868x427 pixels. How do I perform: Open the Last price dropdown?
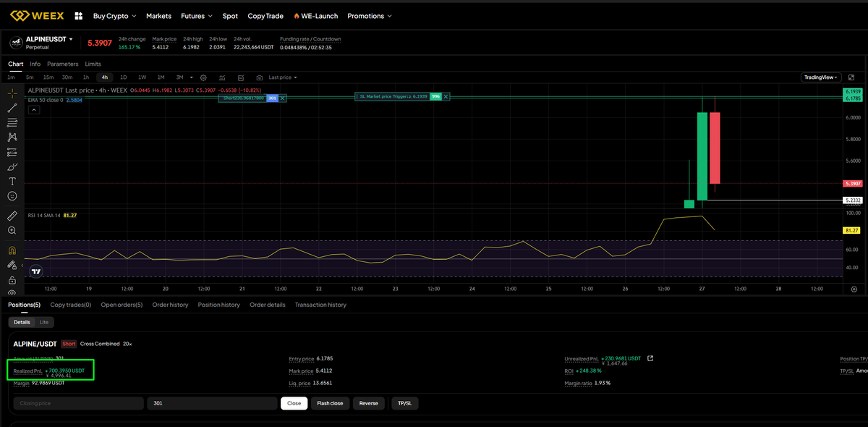point(283,77)
